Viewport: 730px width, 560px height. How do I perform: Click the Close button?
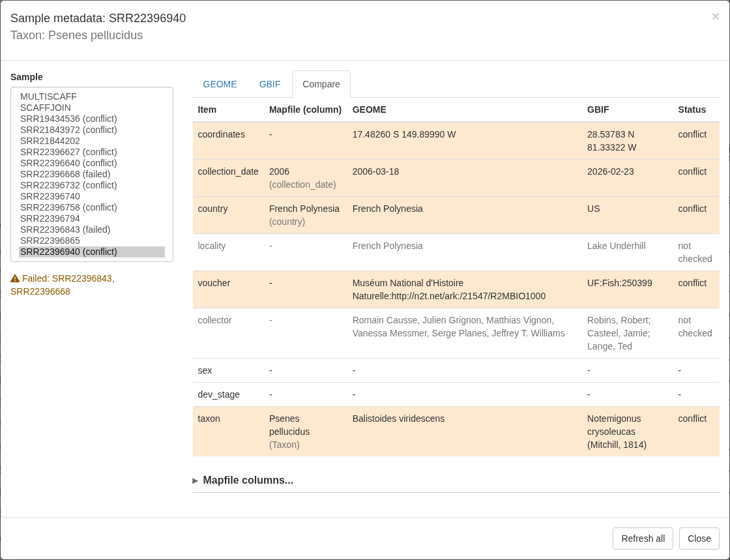[699, 538]
